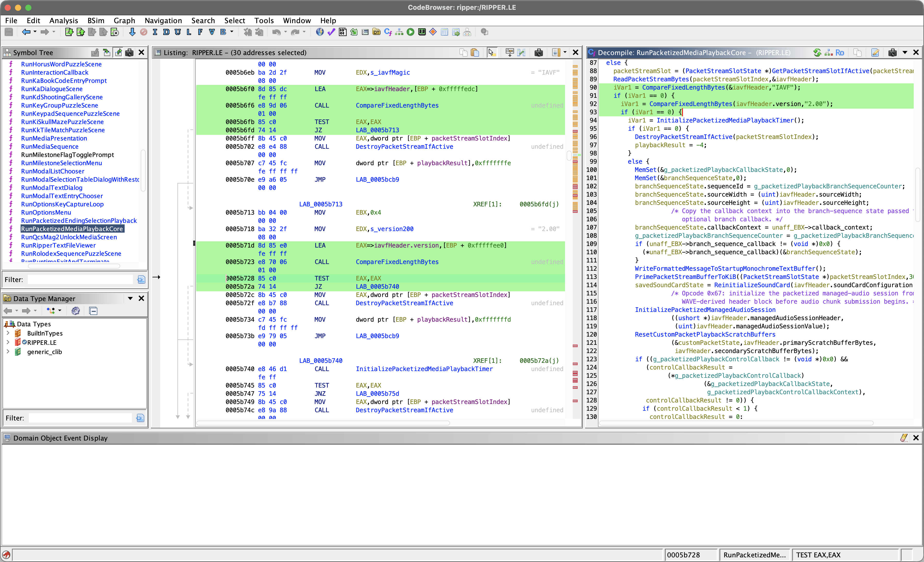Screen dimensions: 924x562
Task: Jump to next non-function with the V icon
Action: point(212,32)
